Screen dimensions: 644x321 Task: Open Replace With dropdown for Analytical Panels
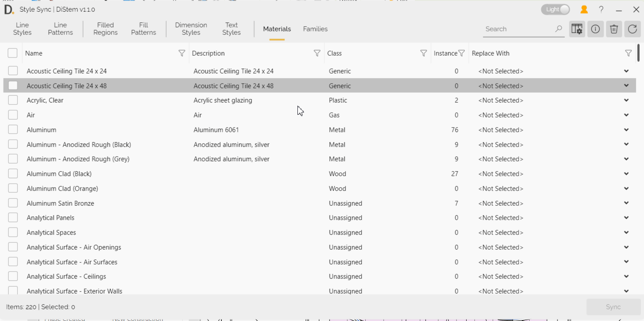[x=626, y=217]
